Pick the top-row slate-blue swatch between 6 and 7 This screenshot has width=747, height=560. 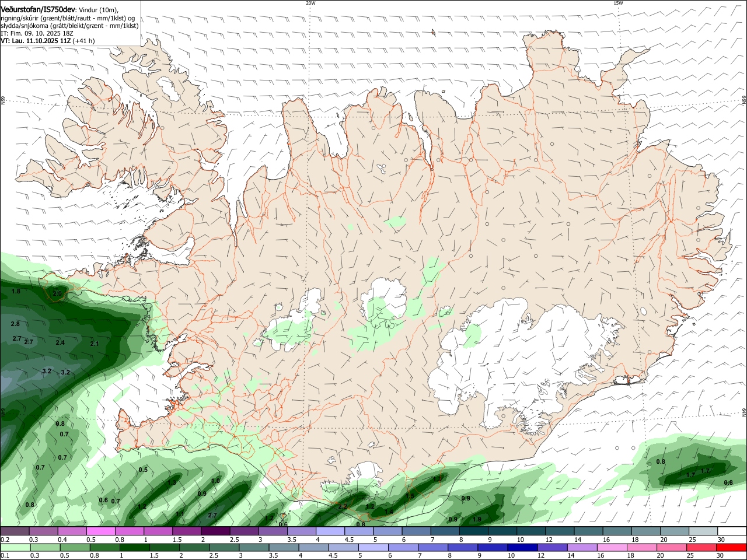pos(416,531)
